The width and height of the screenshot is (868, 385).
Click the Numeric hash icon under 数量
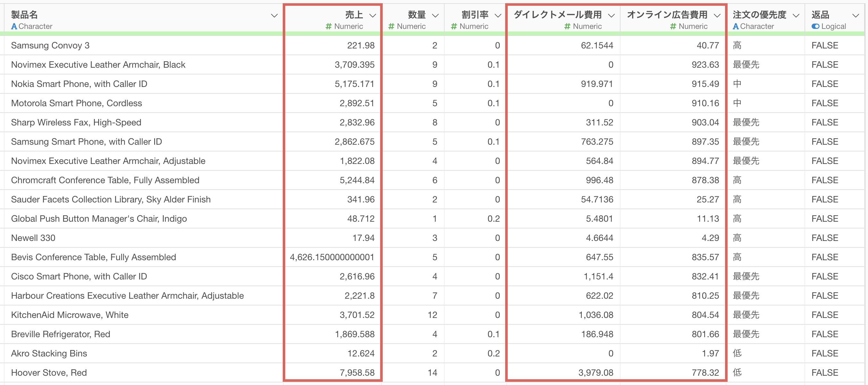point(391,26)
